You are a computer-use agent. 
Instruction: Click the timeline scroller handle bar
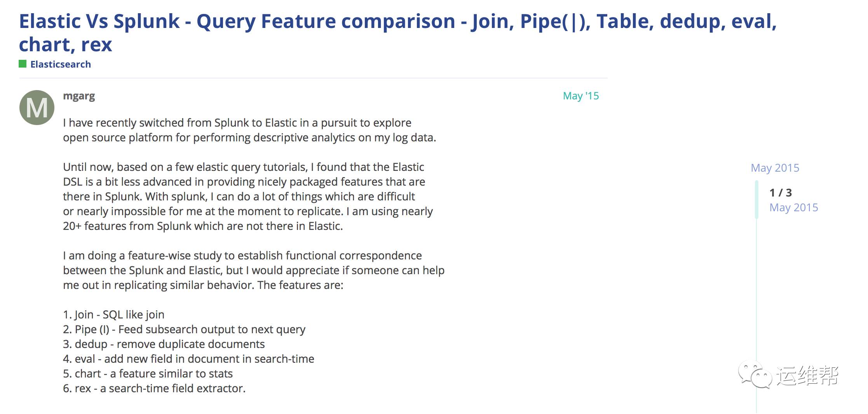tap(756, 199)
